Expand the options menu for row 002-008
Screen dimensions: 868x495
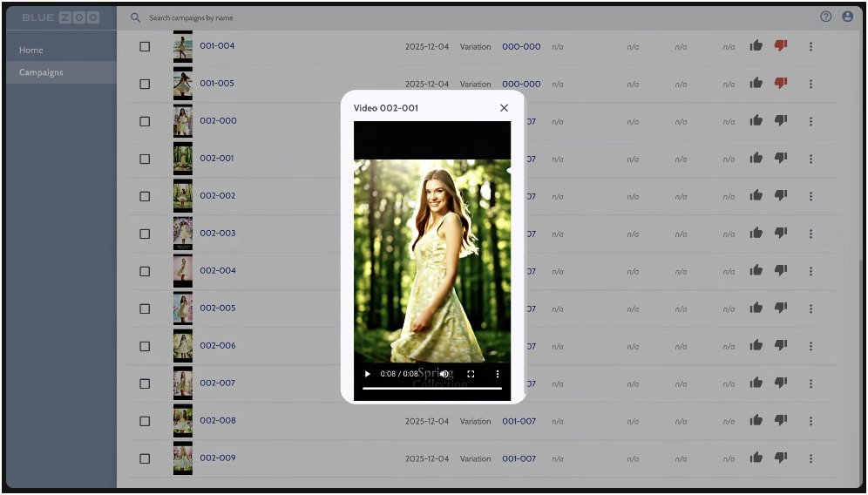click(810, 421)
